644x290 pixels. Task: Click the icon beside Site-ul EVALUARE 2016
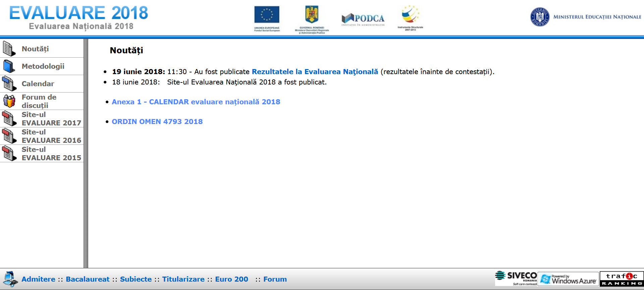point(9,136)
